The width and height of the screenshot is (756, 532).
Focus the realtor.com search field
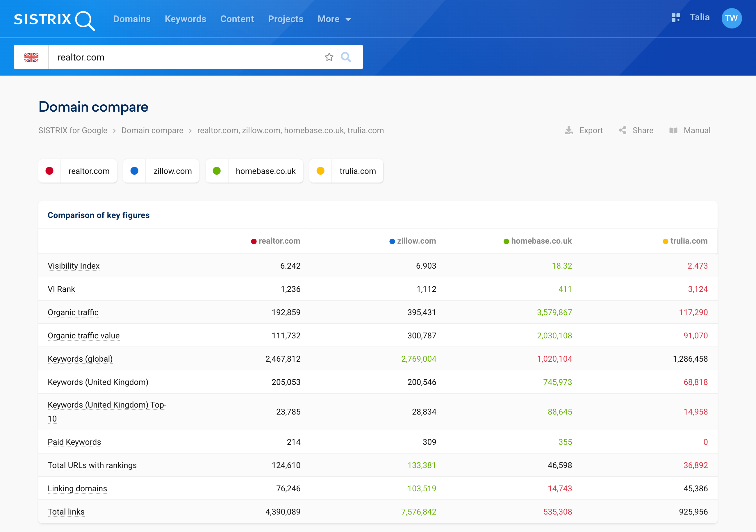[186, 57]
